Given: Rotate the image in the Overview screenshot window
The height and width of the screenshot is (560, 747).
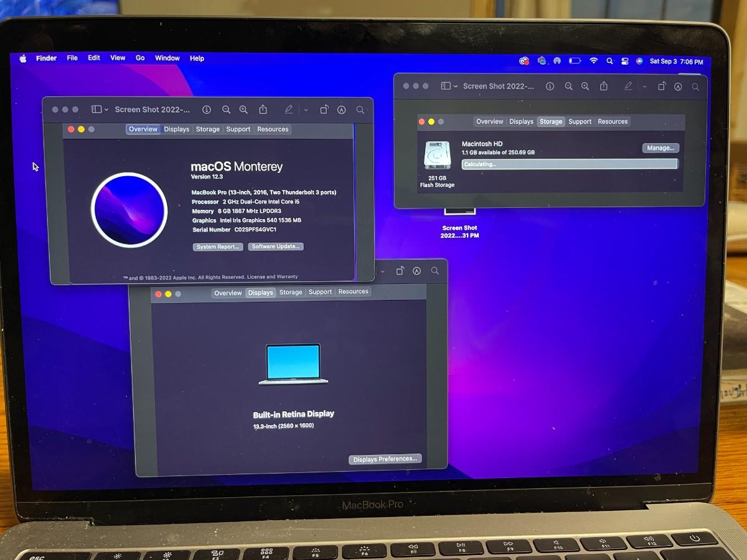Looking at the screenshot, I should (x=324, y=110).
